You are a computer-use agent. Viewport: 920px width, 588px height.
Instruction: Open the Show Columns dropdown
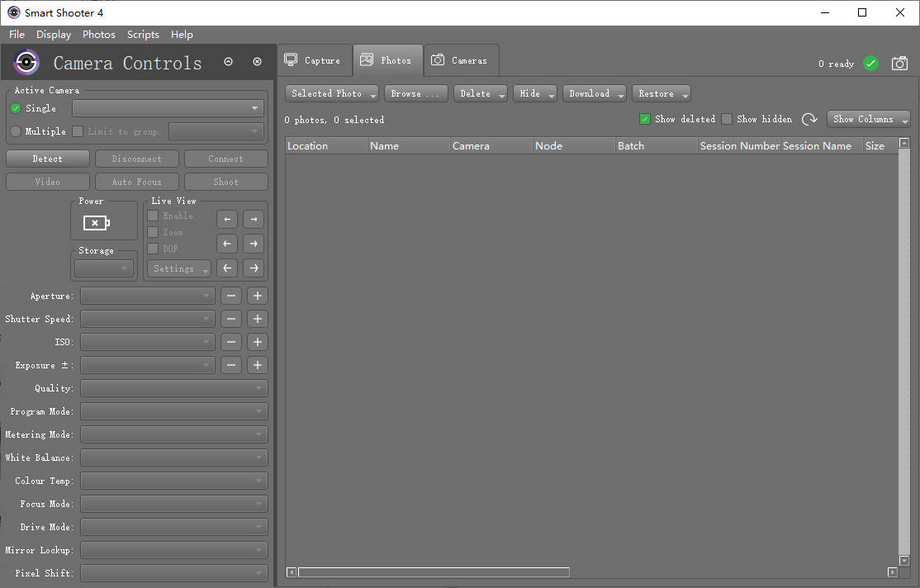click(x=868, y=119)
